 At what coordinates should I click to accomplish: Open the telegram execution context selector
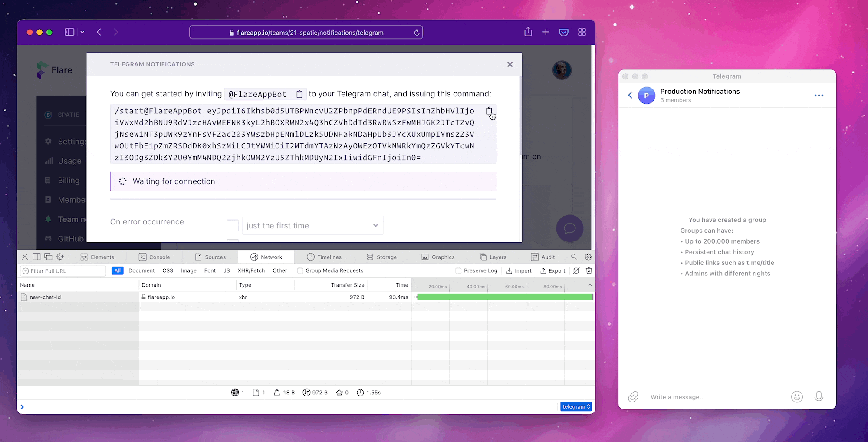pyautogui.click(x=576, y=407)
